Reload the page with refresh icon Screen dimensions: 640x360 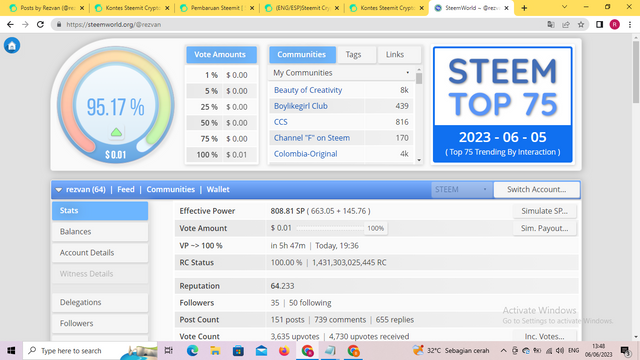tap(40, 24)
